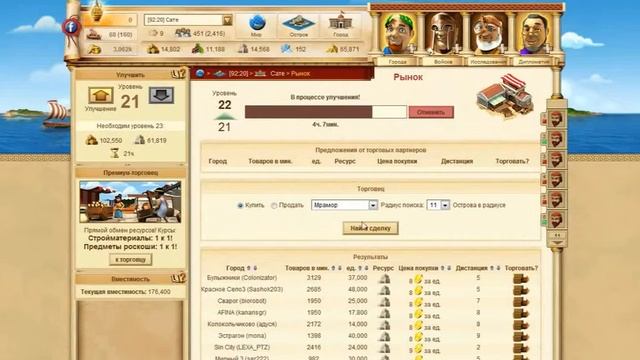This screenshot has height=360, width=640.
Task: Open the Исследования scientist advisor portrait
Action: point(488,34)
